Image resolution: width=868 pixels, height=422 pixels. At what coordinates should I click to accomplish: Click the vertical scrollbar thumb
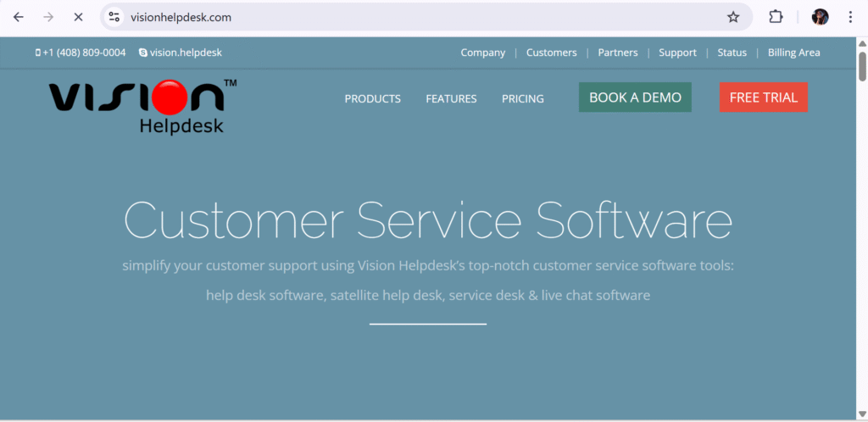tap(862, 66)
